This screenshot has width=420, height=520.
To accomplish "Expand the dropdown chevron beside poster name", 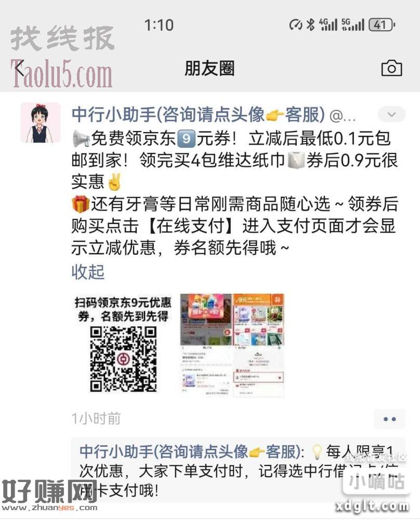I will click(391, 114).
